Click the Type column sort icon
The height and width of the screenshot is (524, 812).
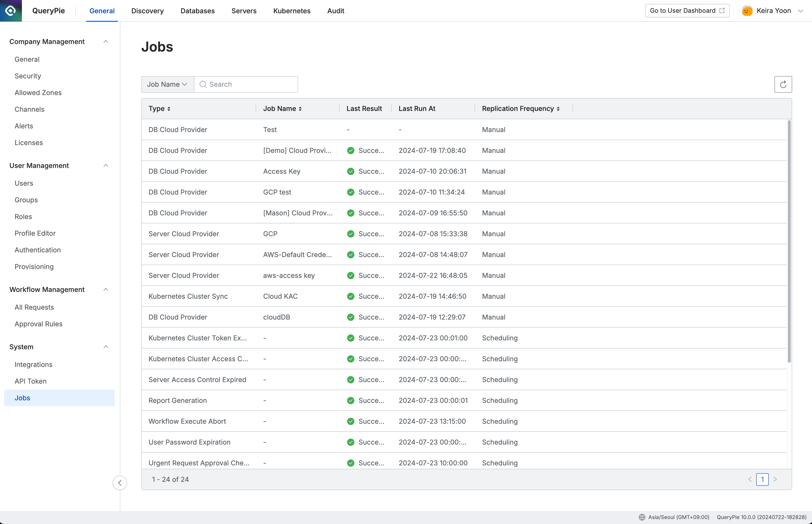click(x=169, y=109)
